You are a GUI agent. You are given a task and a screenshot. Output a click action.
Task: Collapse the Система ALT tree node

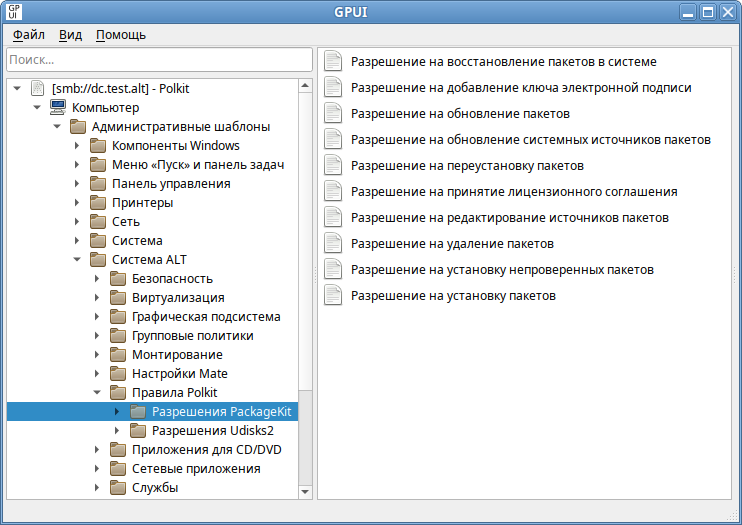pos(77,259)
